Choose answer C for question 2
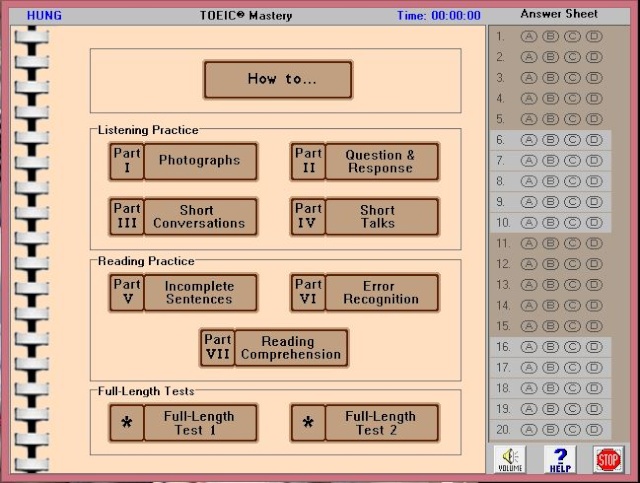Screen dimensions: 640x483 pyautogui.click(x=572, y=57)
